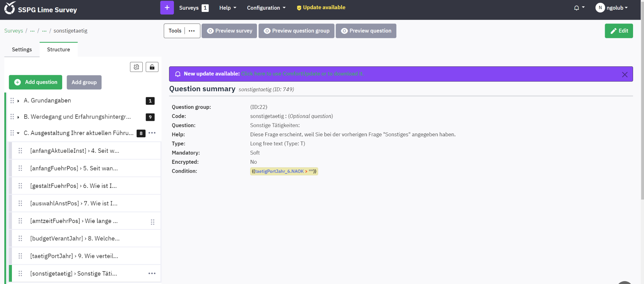Click the LimeSurvey logo icon

click(x=10, y=8)
